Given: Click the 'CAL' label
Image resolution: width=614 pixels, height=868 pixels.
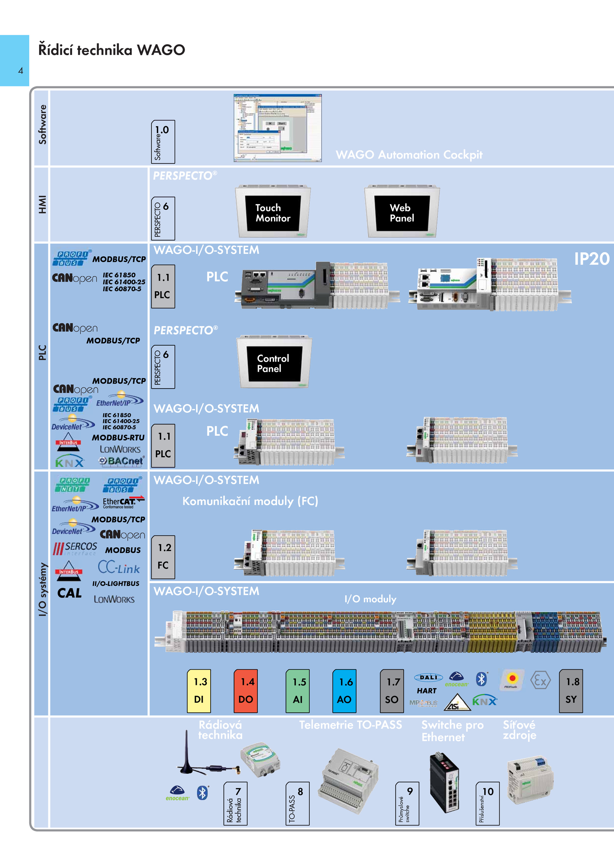Looking at the screenshot, I should 69,593.
